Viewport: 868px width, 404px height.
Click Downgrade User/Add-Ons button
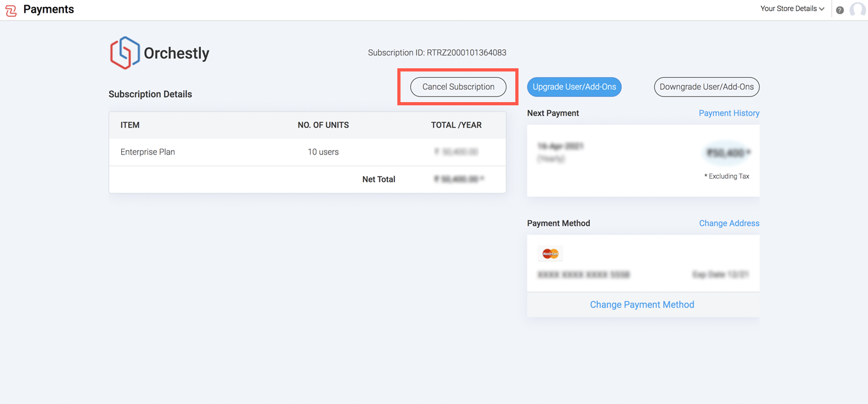pyautogui.click(x=707, y=87)
